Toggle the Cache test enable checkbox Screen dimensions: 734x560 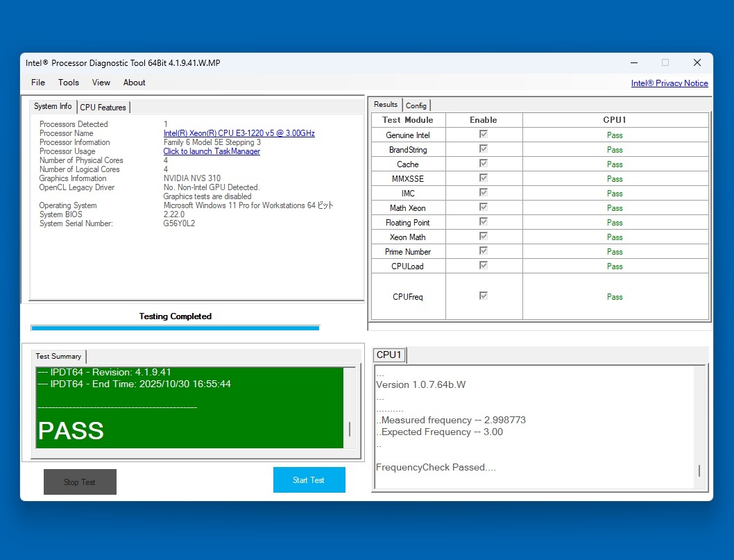484,164
